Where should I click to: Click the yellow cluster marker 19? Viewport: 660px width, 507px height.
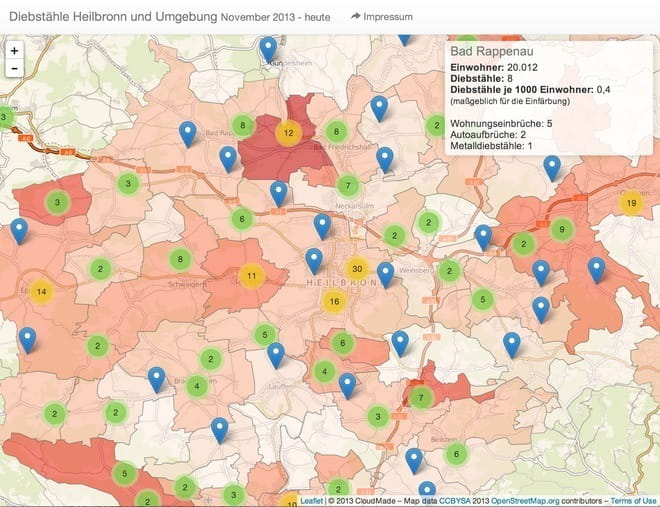click(631, 203)
